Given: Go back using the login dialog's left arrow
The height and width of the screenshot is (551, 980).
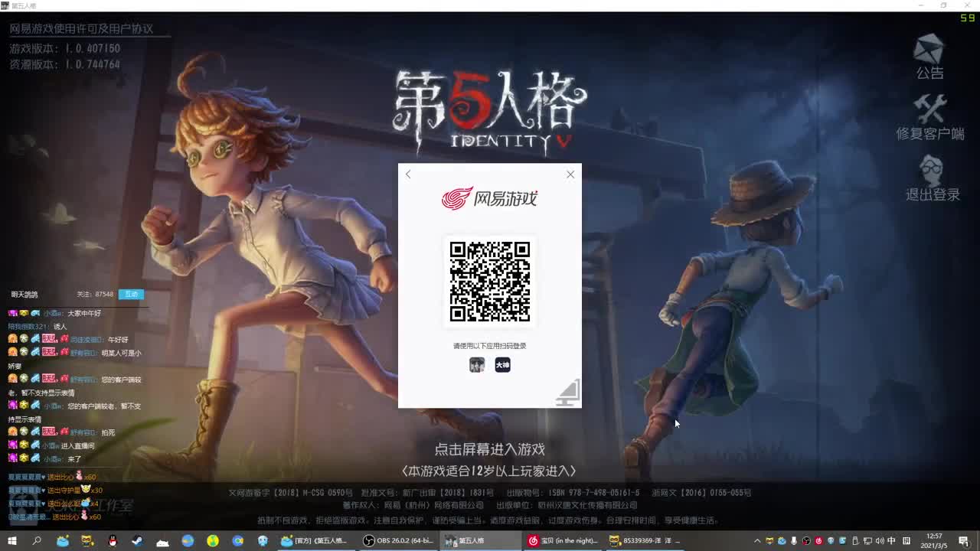Looking at the screenshot, I should coord(408,174).
